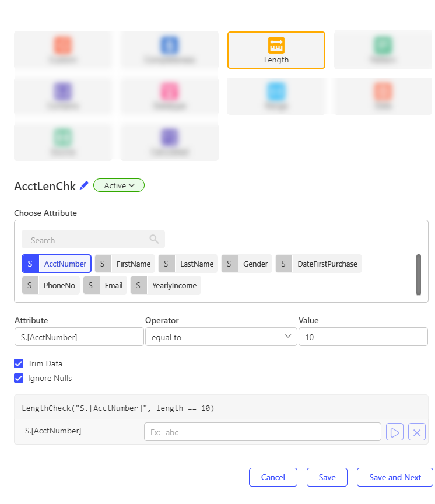
Task: Focus the Value input field
Action: tap(363, 337)
